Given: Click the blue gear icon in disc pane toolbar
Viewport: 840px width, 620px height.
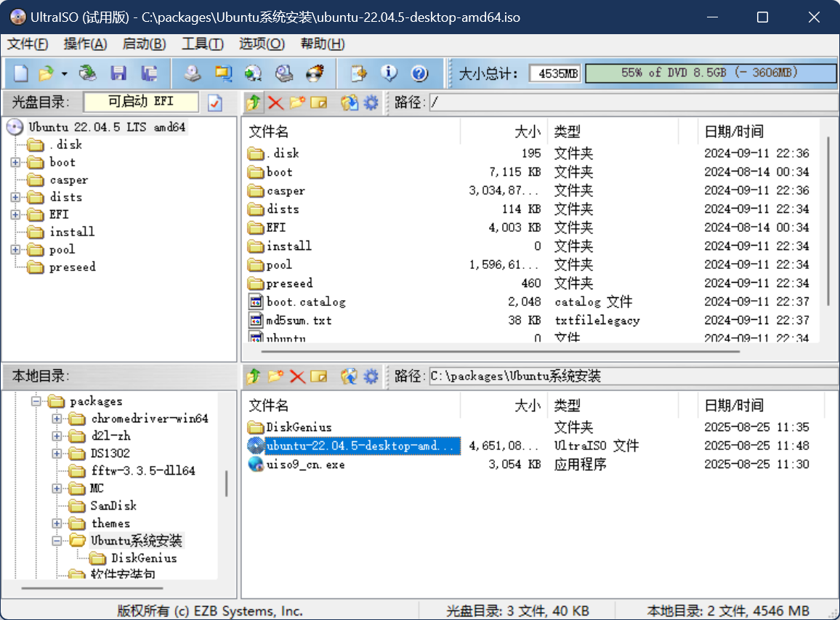Looking at the screenshot, I should tap(371, 102).
